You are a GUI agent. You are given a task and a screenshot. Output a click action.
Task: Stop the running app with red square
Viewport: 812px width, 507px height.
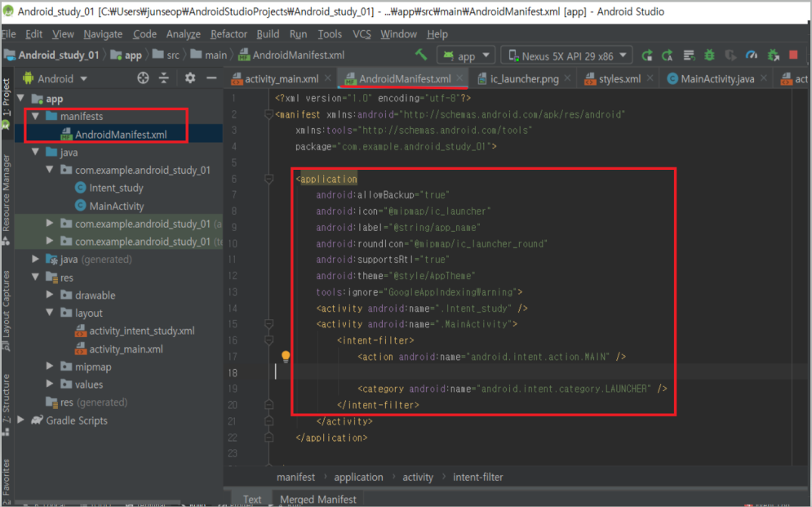pyautogui.click(x=793, y=55)
